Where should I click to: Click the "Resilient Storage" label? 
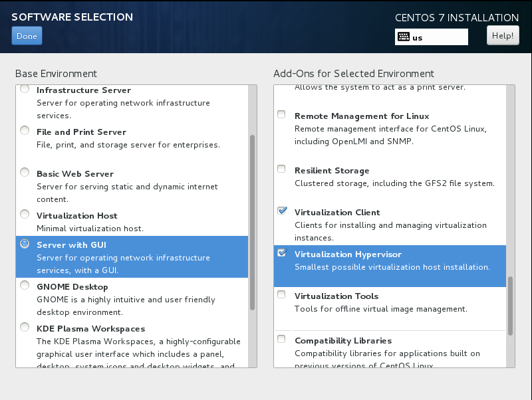point(332,171)
